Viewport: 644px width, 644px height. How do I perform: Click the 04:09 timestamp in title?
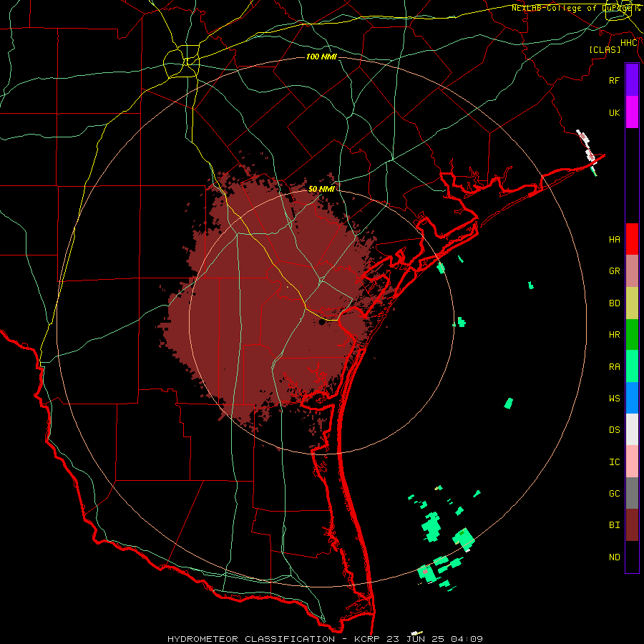(x=467, y=639)
